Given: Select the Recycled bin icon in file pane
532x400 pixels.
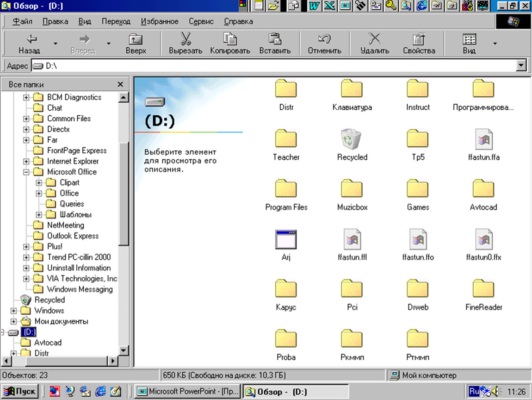Looking at the screenshot, I should 351,139.
